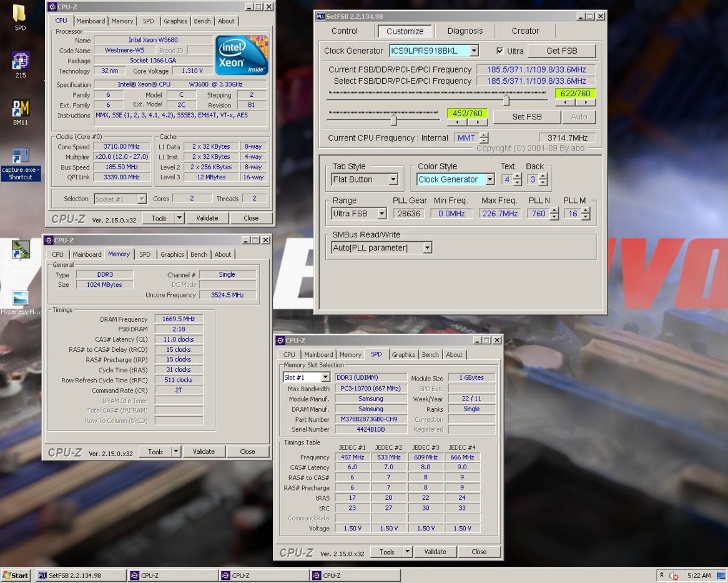
Task: Open the Graphics tab in CPU-Z Memory window
Action: pyautogui.click(x=172, y=254)
